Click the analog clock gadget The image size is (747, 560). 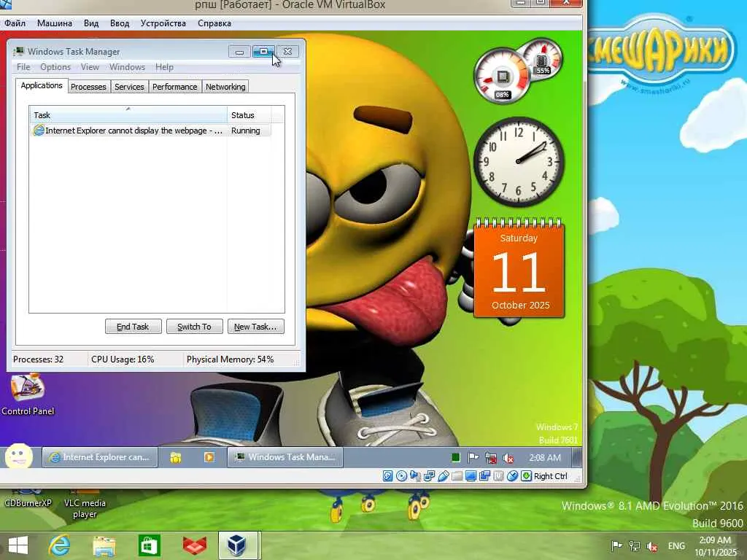(519, 162)
